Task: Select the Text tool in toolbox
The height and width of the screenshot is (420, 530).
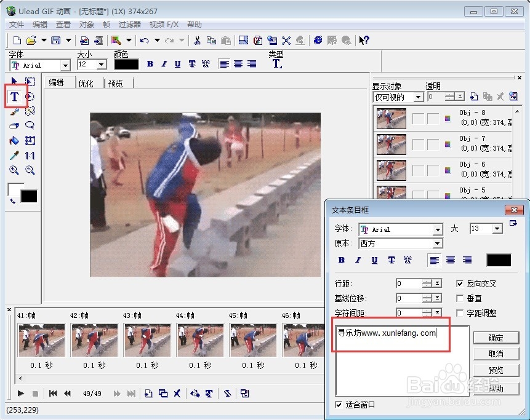Action: coord(15,97)
